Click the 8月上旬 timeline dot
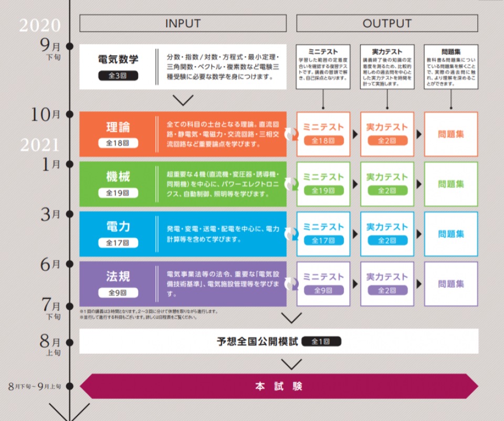This screenshot has width=504, height=421. (70, 342)
